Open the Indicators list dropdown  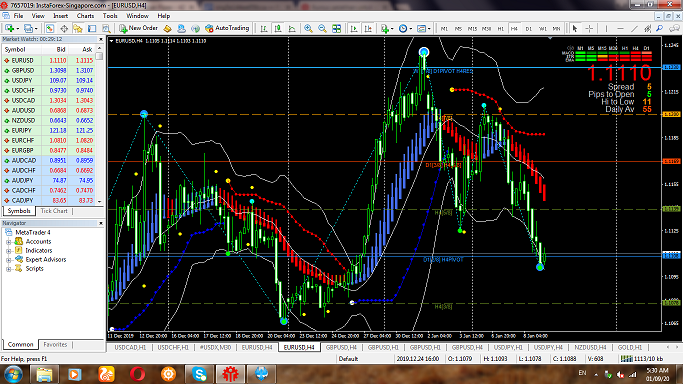(386, 28)
